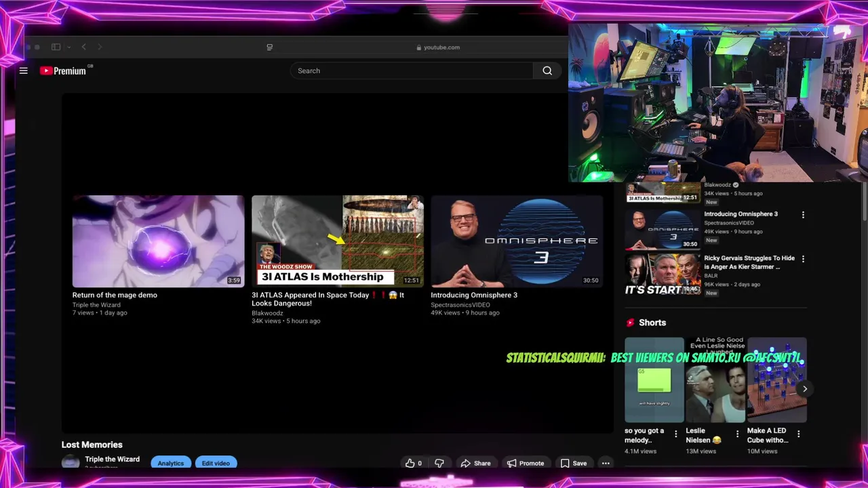Go forward with the Safari forward arrow
This screenshot has height=488, width=868.
coord(100,47)
